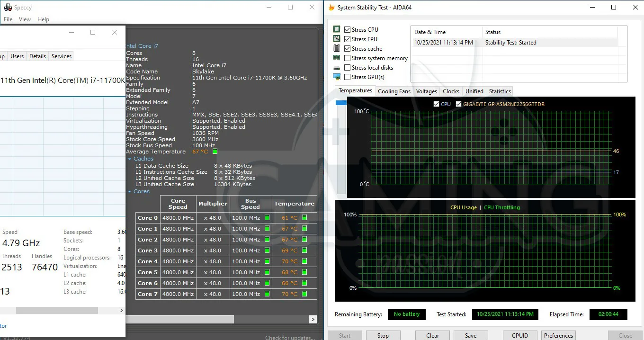Toggle the Stress FPU checkbox
The height and width of the screenshot is (340, 644).
point(348,39)
